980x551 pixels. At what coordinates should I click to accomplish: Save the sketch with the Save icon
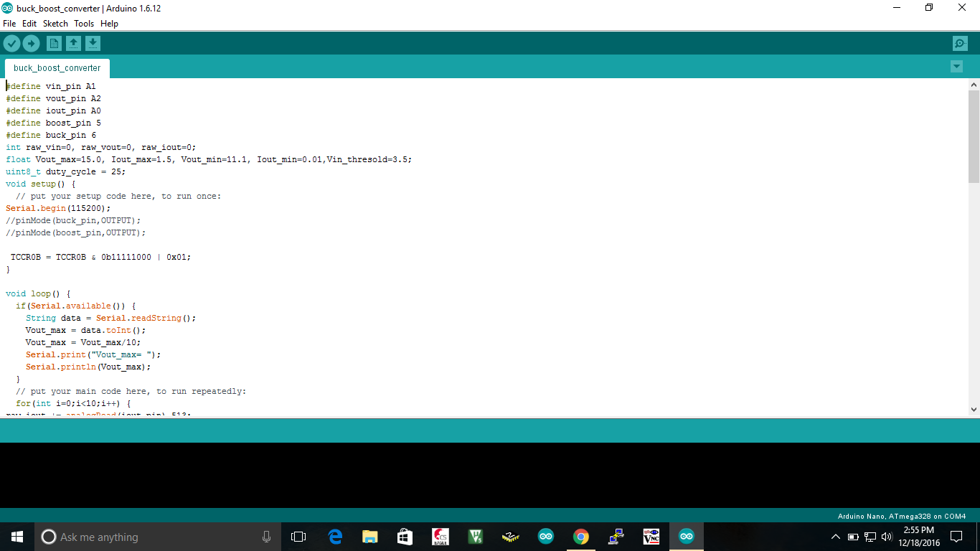93,43
